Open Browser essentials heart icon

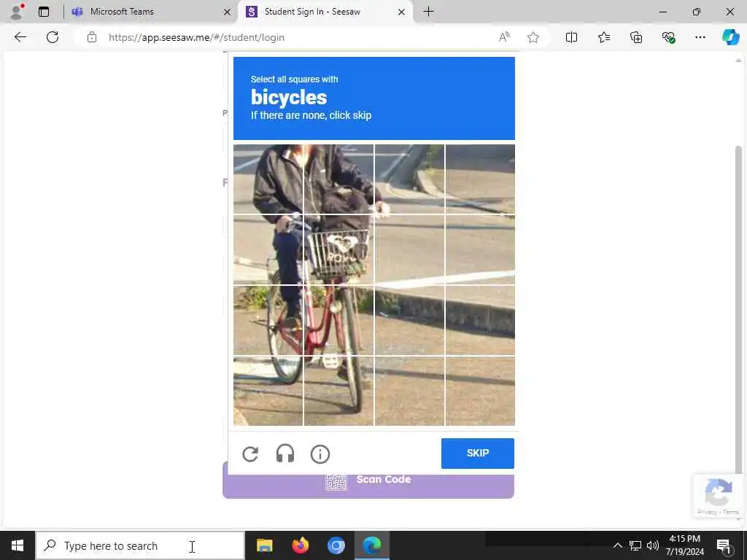[668, 37]
